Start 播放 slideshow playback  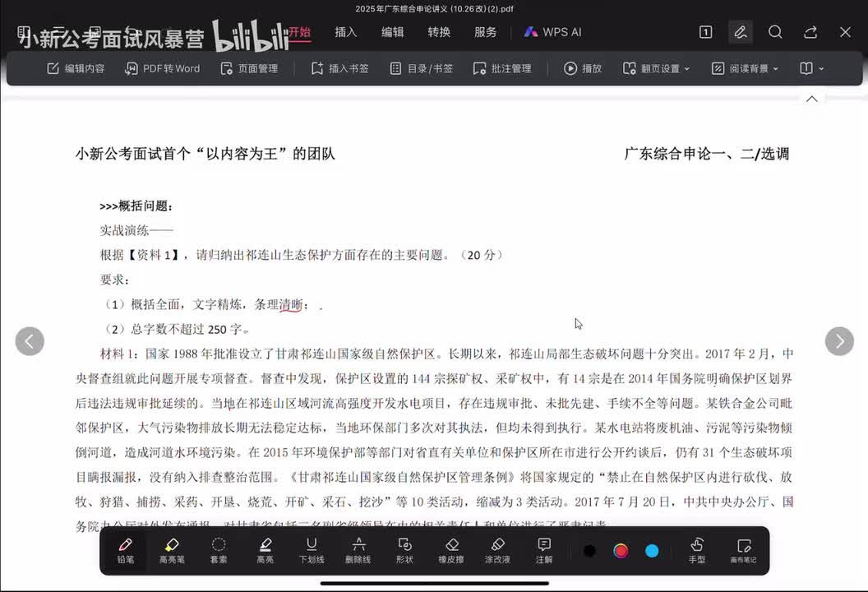583,69
